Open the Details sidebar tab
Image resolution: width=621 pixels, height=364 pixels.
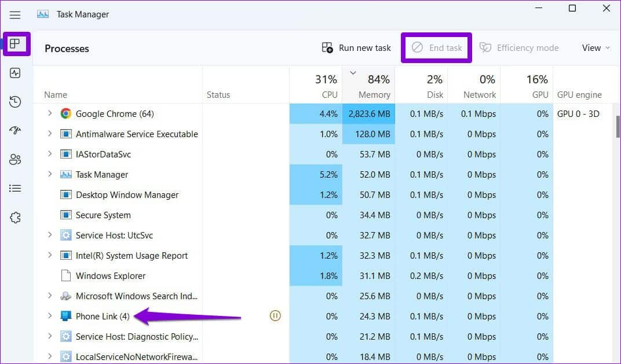point(15,188)
